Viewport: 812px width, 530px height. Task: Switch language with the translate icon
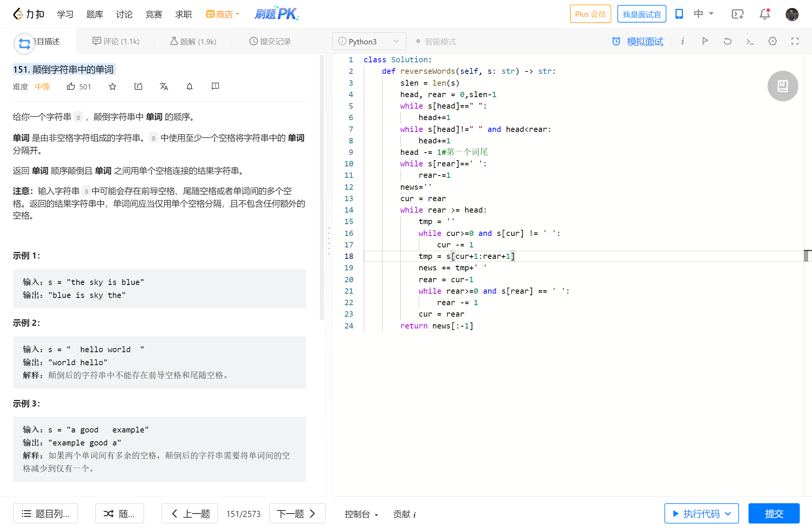tap(164, 87)
